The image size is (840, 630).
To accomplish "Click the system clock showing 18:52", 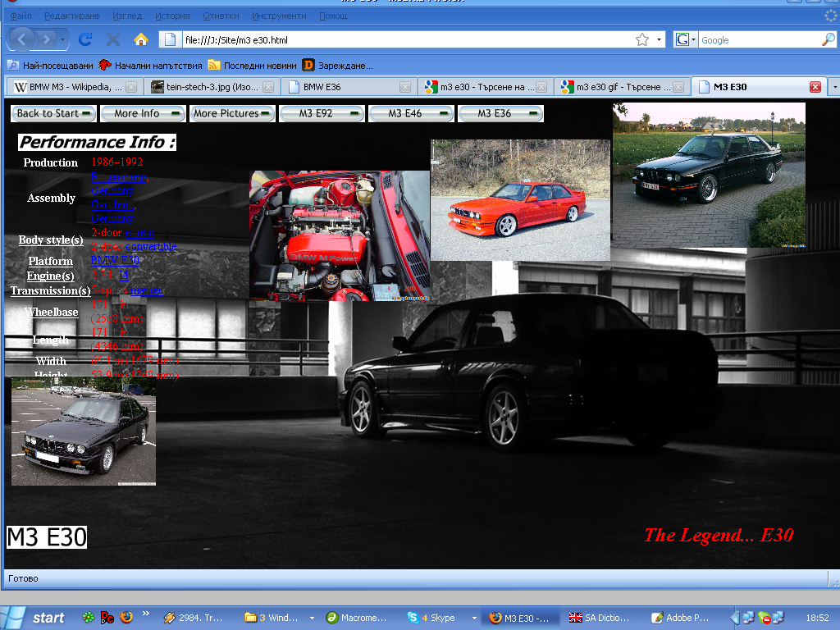I will coord(817,618).
